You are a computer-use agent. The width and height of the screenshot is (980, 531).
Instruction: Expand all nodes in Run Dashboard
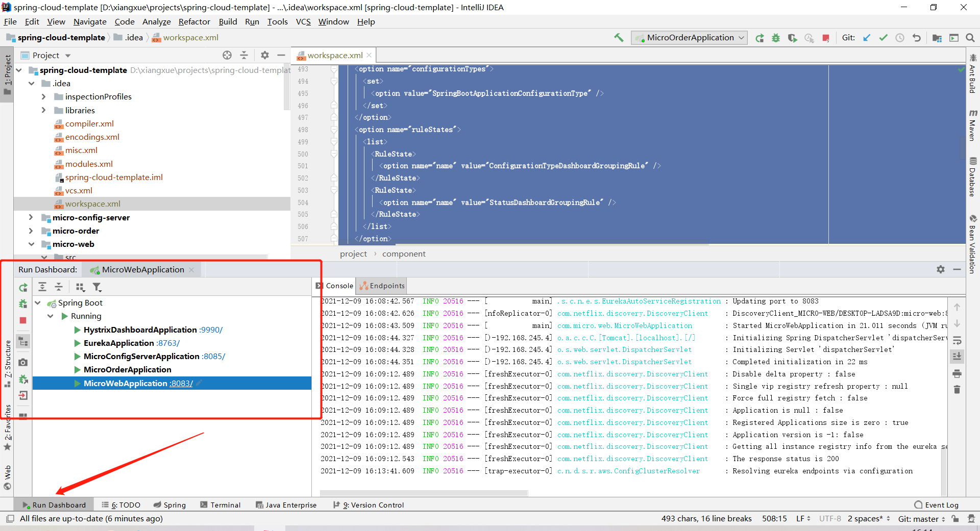(42, 287)
